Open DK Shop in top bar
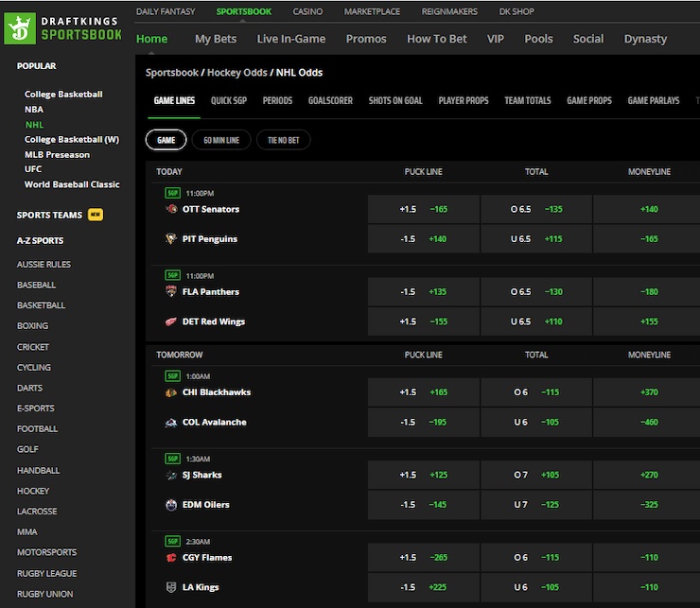Image resolution: width=700 pixels, height=608 pixels. click(516, 11)
